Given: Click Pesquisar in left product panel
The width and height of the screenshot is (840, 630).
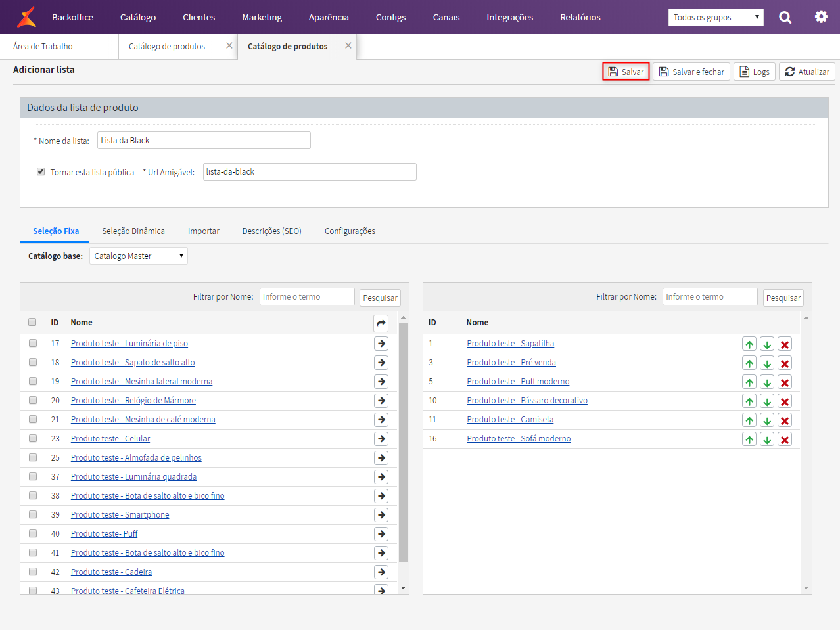Looking at the screenshot, I should [380, 298].
